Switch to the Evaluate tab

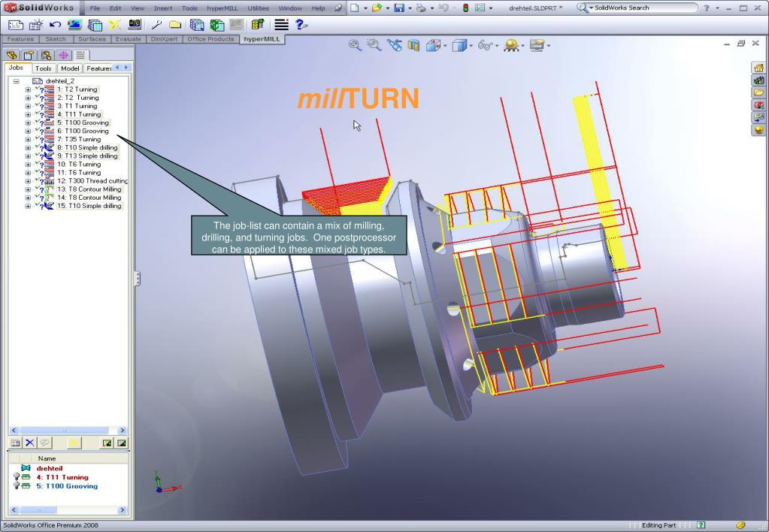[x=128, y=39]
